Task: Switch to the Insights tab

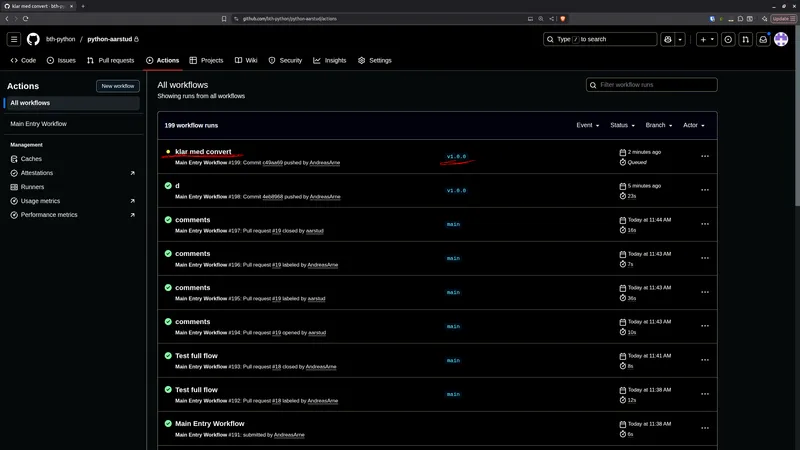Action: (330, 60)
